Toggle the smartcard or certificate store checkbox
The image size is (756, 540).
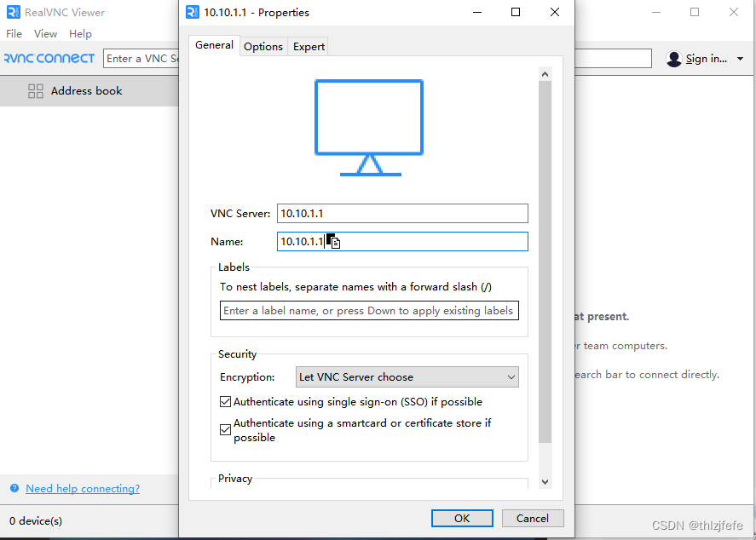pos(225,429)
